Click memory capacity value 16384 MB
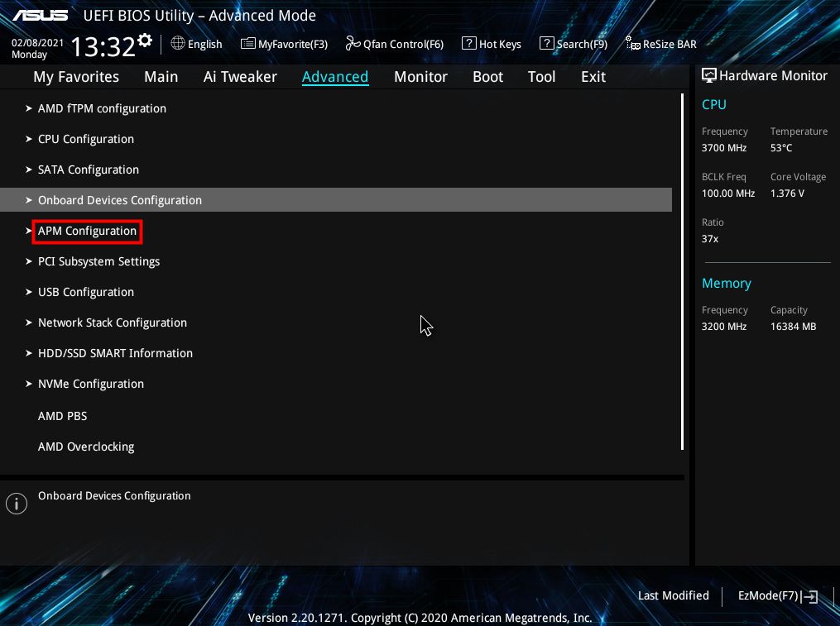Viewport: 840px width, 626px height. coord(793,327)
